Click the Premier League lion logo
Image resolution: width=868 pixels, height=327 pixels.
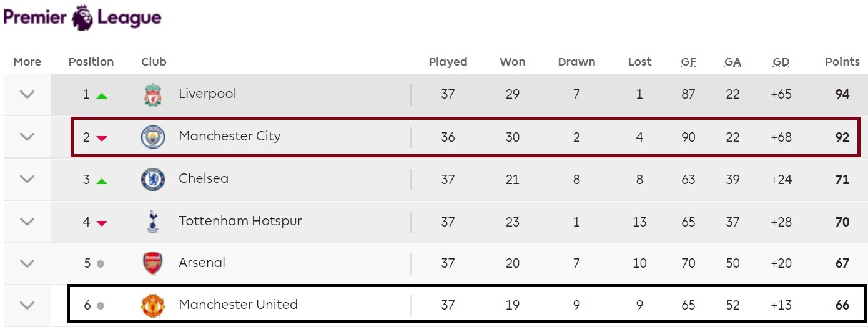click(x=82, y=17)
